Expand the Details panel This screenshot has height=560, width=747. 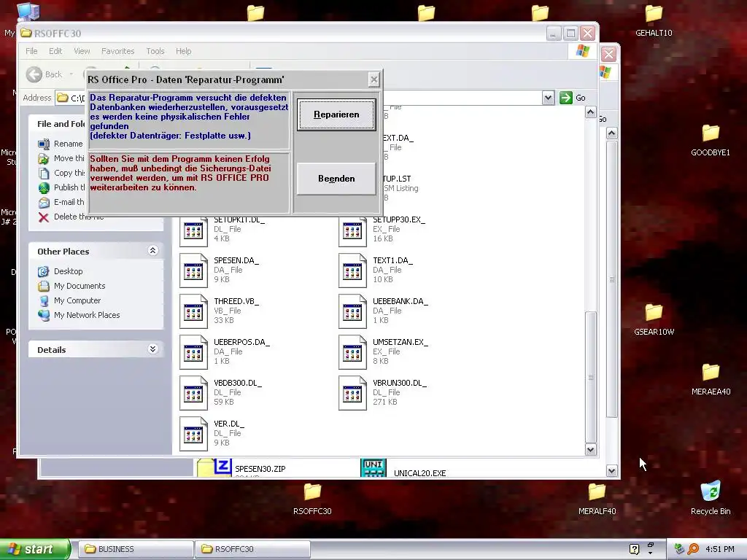click(153, 349)
